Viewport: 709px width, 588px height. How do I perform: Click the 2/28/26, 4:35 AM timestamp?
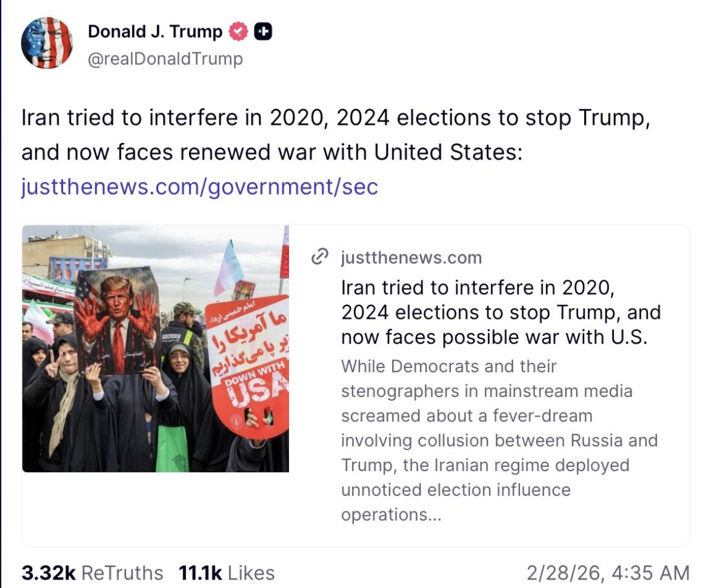pos(608,573)
